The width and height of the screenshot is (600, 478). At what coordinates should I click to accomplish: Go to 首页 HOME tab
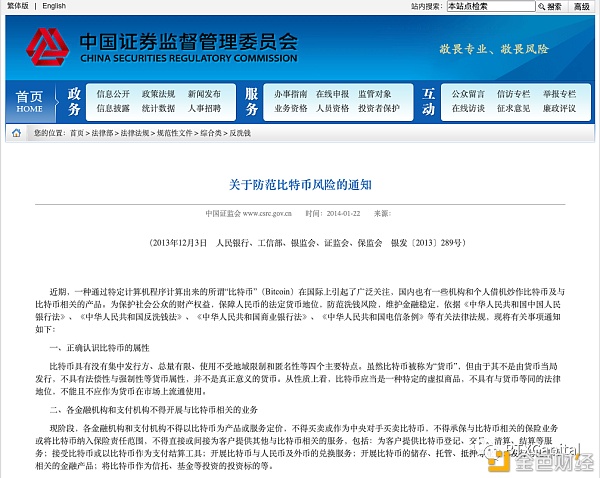tap(29, 101)
